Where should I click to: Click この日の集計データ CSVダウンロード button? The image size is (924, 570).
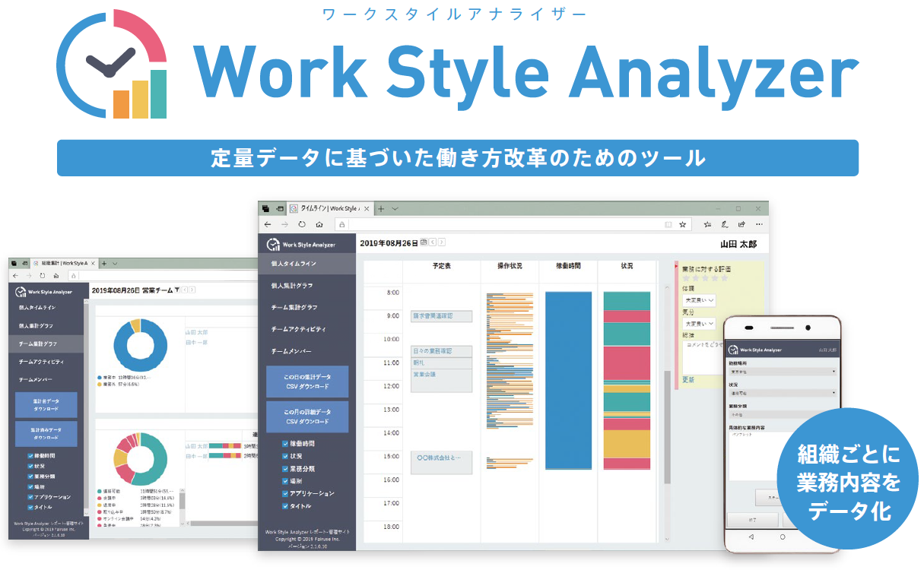[307, 382]
